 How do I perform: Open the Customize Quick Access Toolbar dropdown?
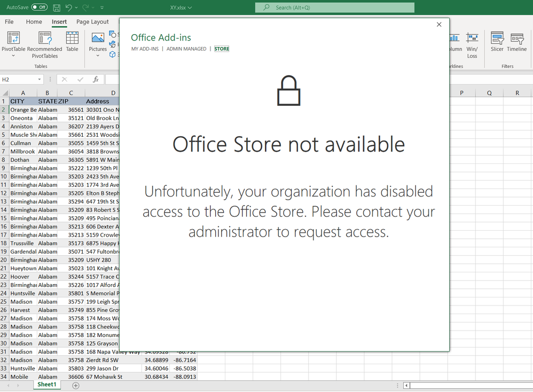pos(102,7)
